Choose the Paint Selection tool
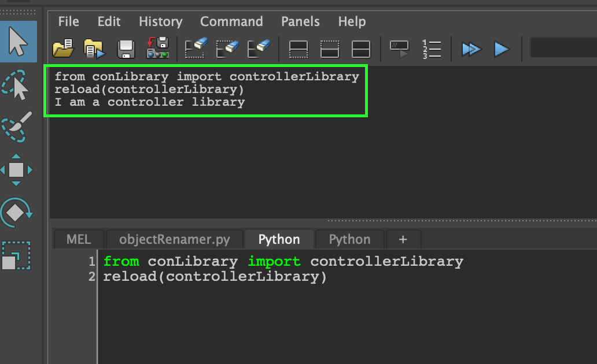 [x=17, y=127]
